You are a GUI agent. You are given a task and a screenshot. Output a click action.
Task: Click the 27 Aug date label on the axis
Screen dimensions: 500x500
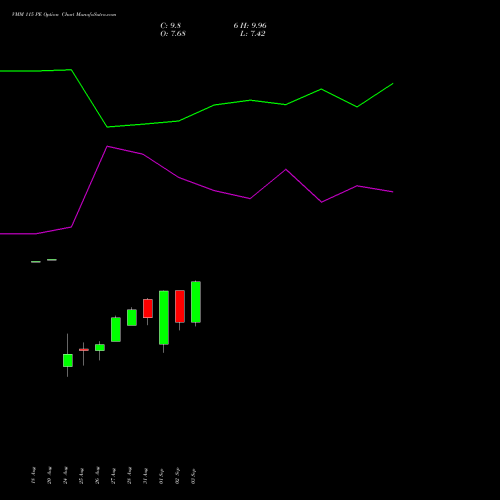[113, 476]
